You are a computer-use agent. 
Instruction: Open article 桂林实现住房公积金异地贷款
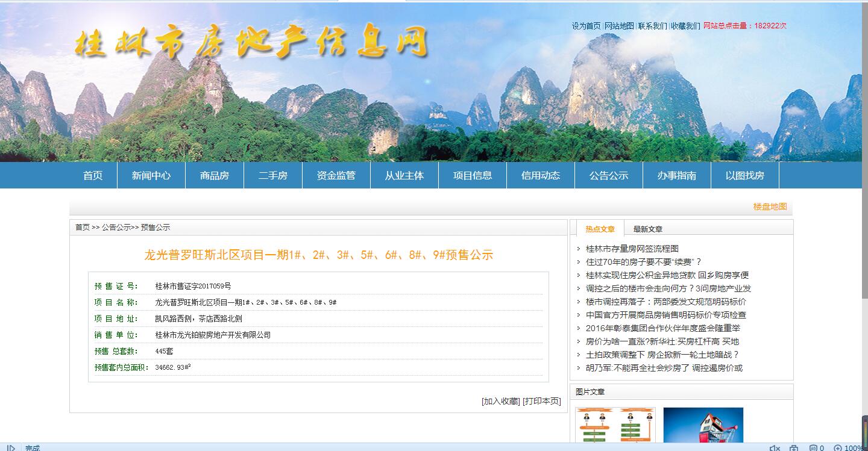667,275
